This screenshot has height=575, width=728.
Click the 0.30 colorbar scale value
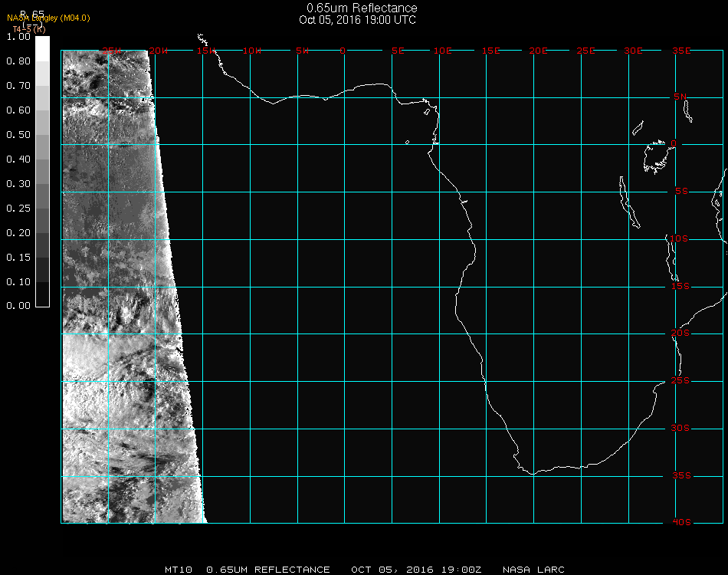(18, 184)
